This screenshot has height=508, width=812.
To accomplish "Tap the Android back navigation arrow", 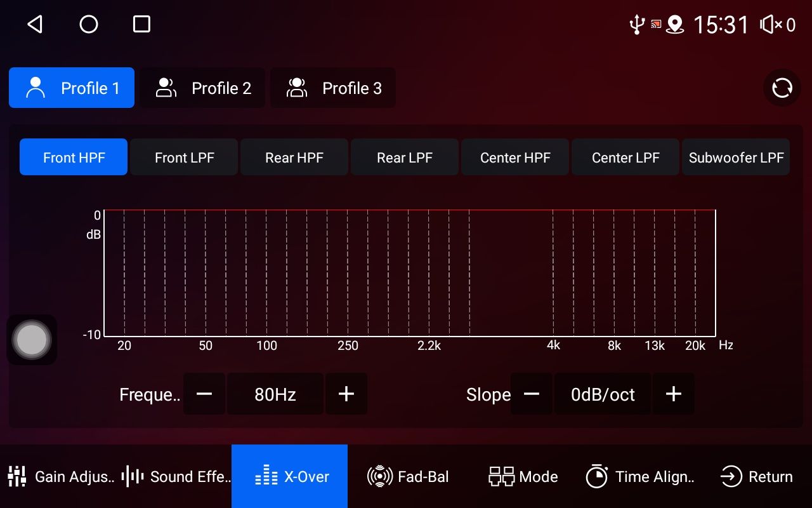I will pyautogui.click(x=35, y=25).
